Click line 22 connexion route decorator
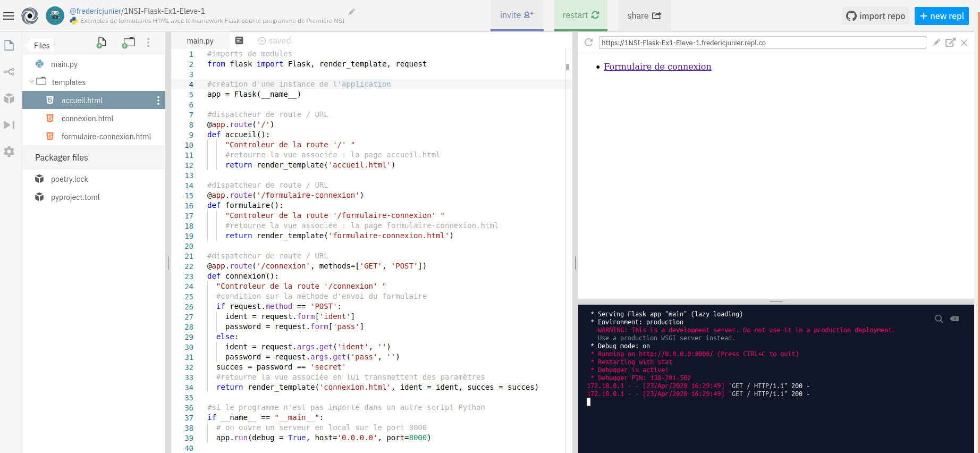This screenshot has height=453, width=980. point(317,266)
